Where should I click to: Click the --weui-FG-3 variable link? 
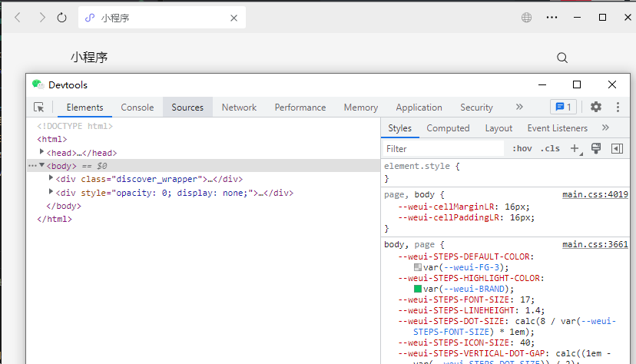pos(472,267)
